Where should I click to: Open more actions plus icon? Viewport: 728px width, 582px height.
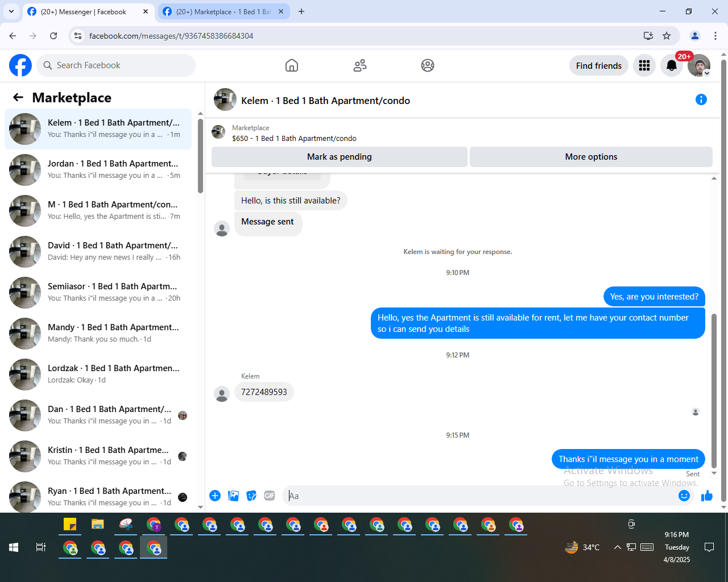point(215,496)
